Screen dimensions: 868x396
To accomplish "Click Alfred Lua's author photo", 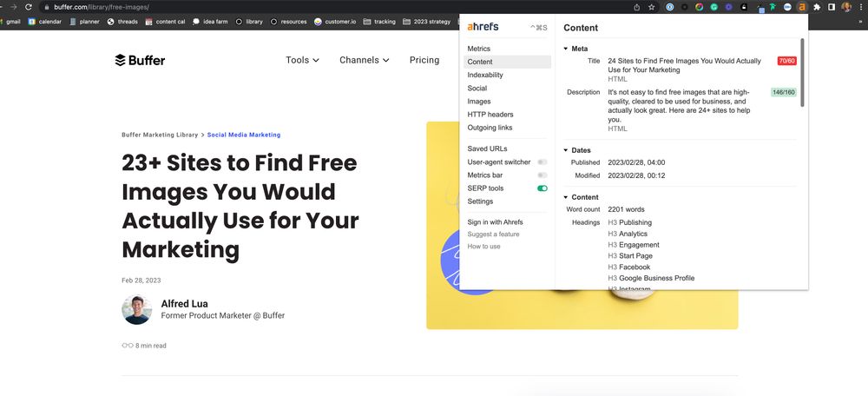I will tap(137, 310).
